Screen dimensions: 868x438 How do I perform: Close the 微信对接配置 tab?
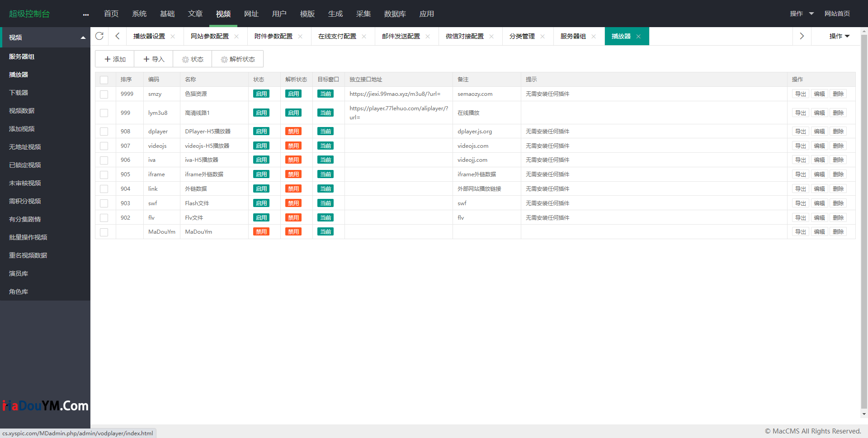pyautogui.click(x=491, y=37)
